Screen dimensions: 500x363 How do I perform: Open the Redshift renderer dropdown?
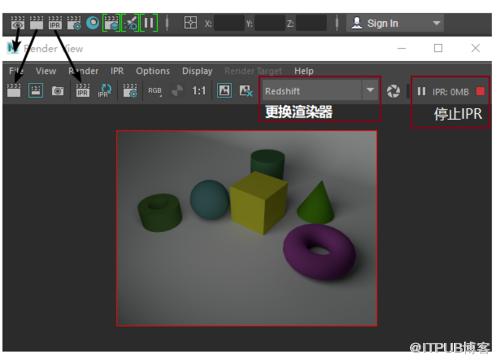tap(320, 91)
